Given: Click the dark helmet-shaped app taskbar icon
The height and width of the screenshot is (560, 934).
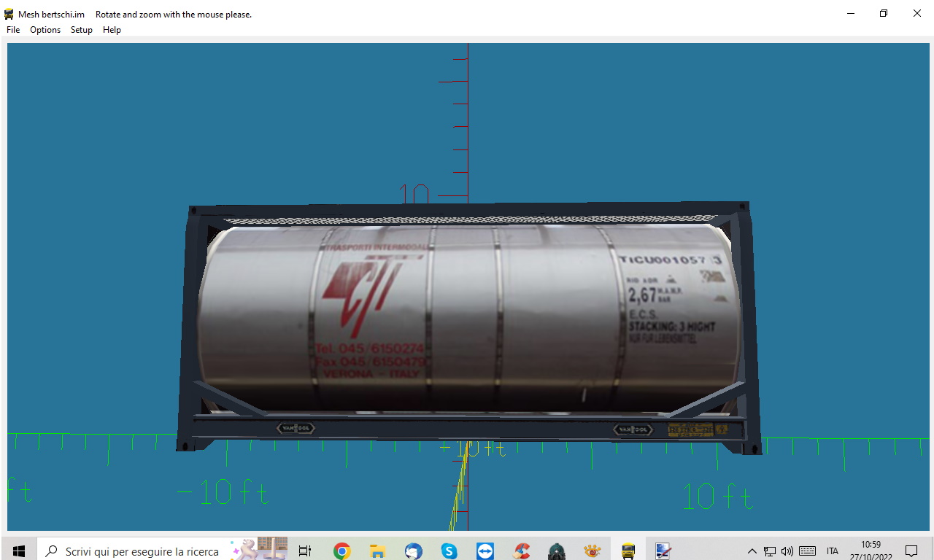Looking at the screenshot, I should [557, 551].
